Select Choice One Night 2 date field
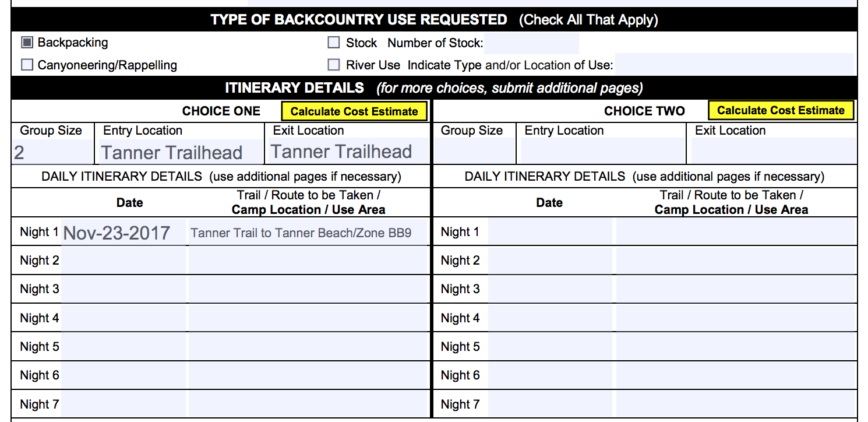The image size is (868, 422). 124,261
